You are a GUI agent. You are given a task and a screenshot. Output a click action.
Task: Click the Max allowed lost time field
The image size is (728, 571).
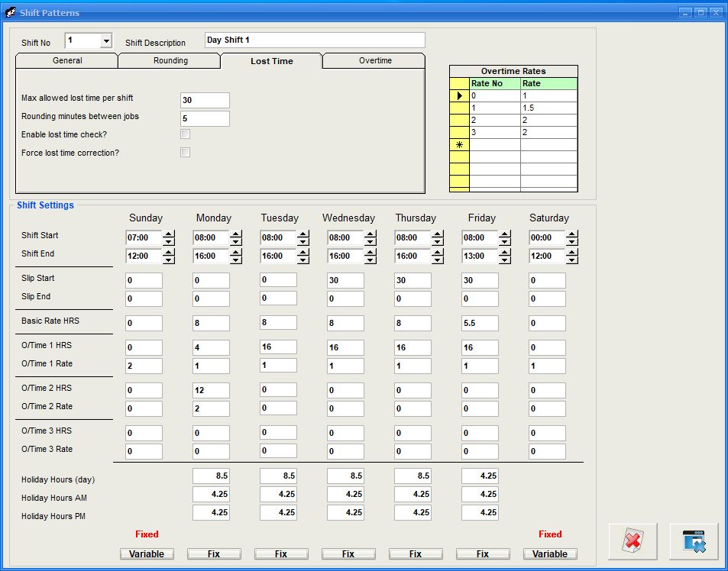pos(205,100)
